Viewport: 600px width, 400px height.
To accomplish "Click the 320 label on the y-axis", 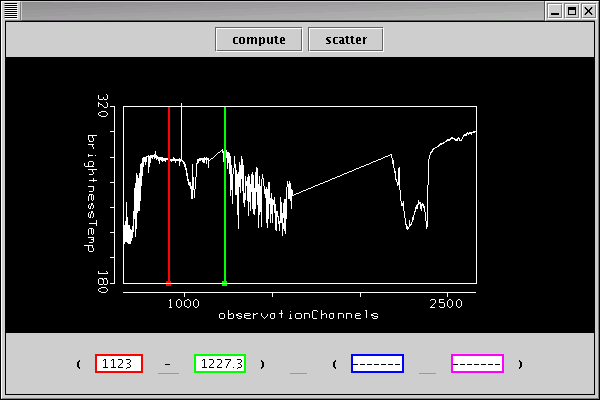I will [x=103, y=106].
